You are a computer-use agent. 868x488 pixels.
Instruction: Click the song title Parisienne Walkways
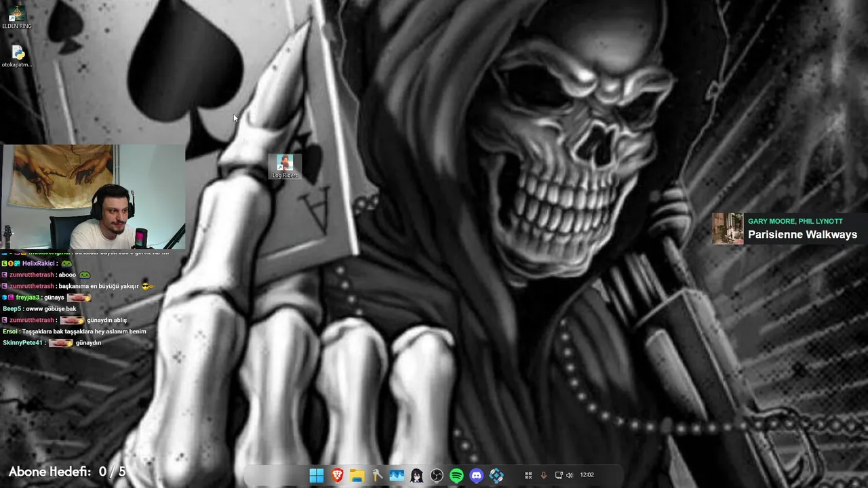click(802, 235)
